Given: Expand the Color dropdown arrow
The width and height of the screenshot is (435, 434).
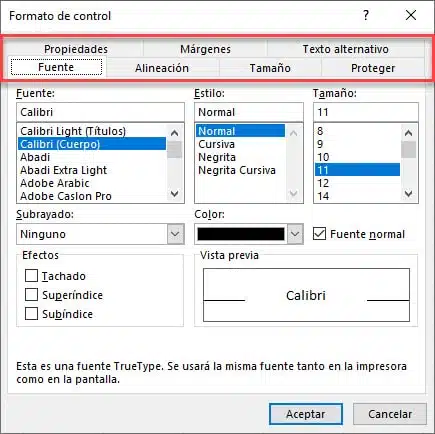Looking at the screenshot, I should (295, 234).
